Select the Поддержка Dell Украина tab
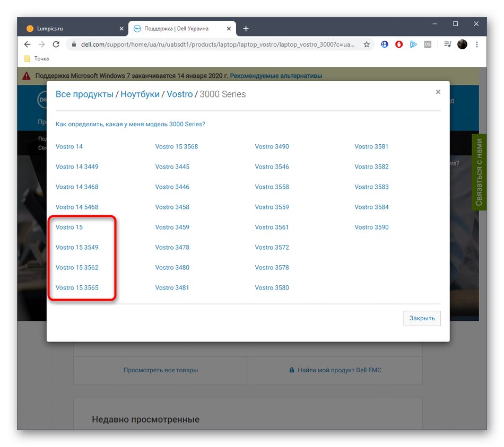This screenshot has width=504, height=447. 182,29
